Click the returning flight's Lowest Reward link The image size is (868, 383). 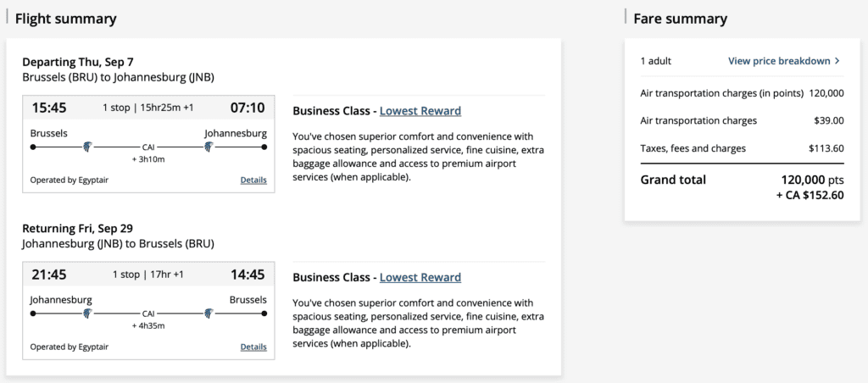coord(420,277)
